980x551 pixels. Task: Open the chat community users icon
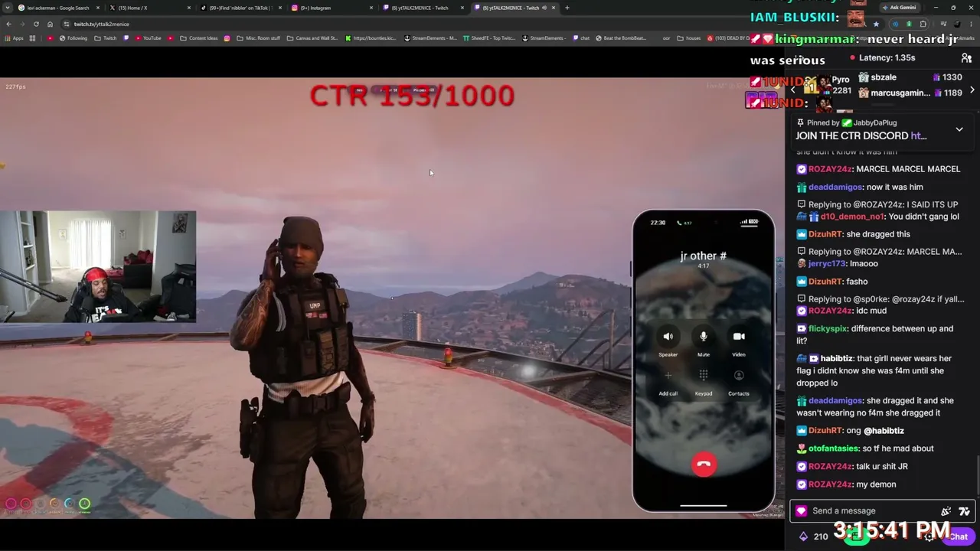point(966,58)
